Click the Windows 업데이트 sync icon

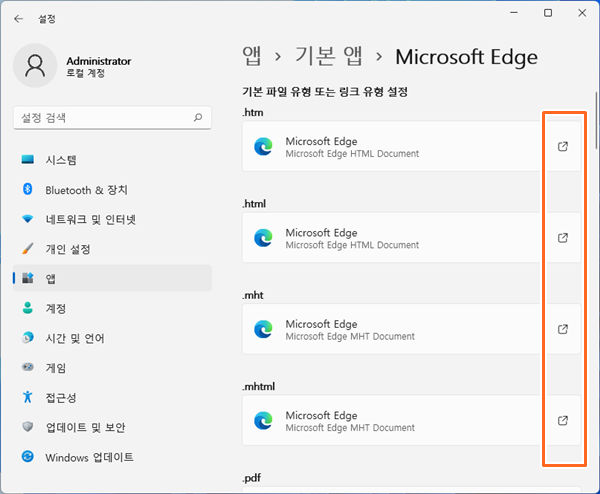[x=28, y=457]
